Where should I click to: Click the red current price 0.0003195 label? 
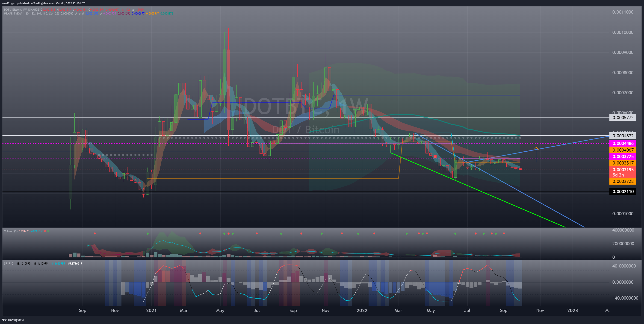coord(623,170)
